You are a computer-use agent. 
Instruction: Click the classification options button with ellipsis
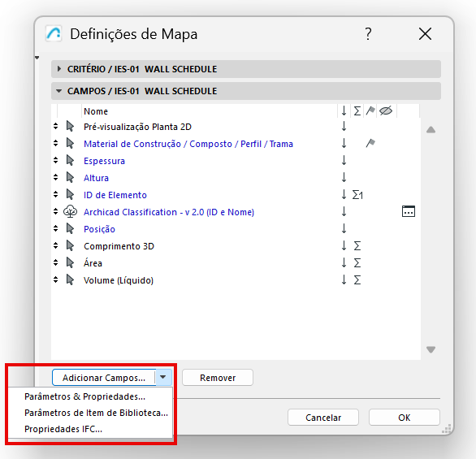409,211
